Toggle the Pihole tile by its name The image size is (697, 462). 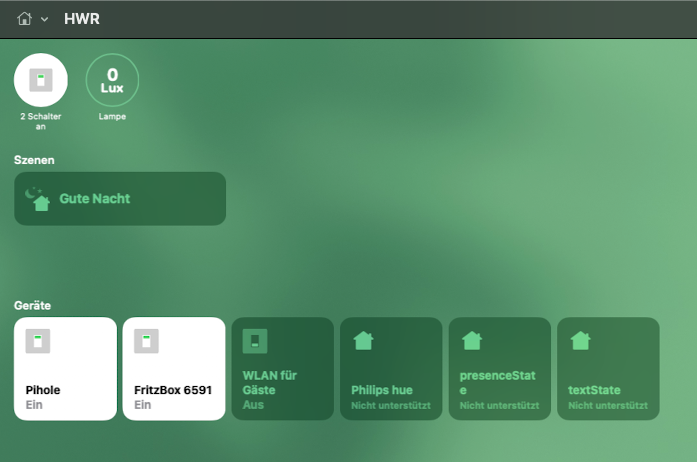click(x=45, y=390)
